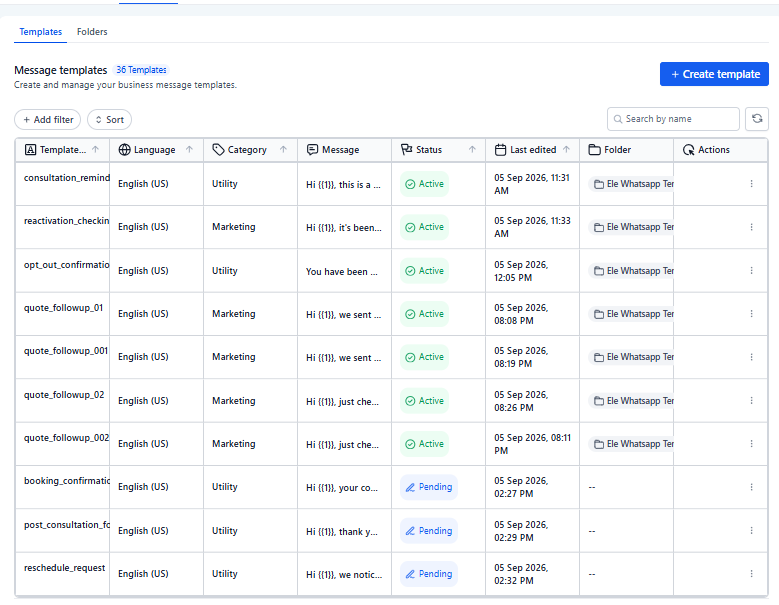
Task: Switch to the Folders tab
Action: click(x=92, y=32)
